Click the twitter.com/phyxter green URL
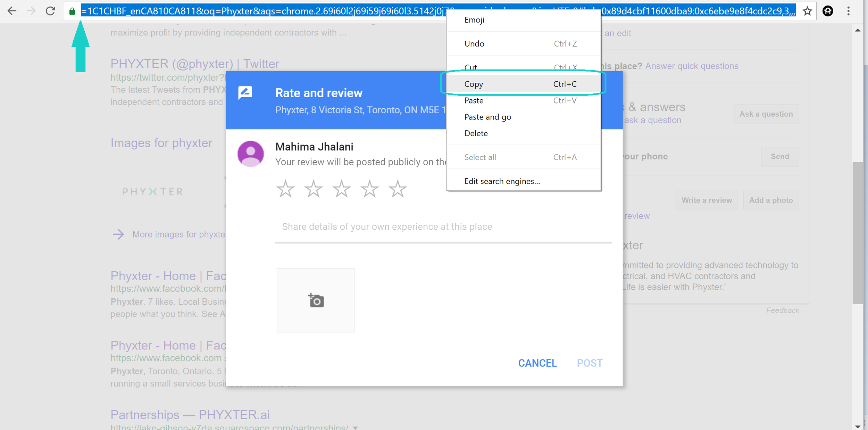The height and width of the screenshot is (430, 868). pos(168,77)
